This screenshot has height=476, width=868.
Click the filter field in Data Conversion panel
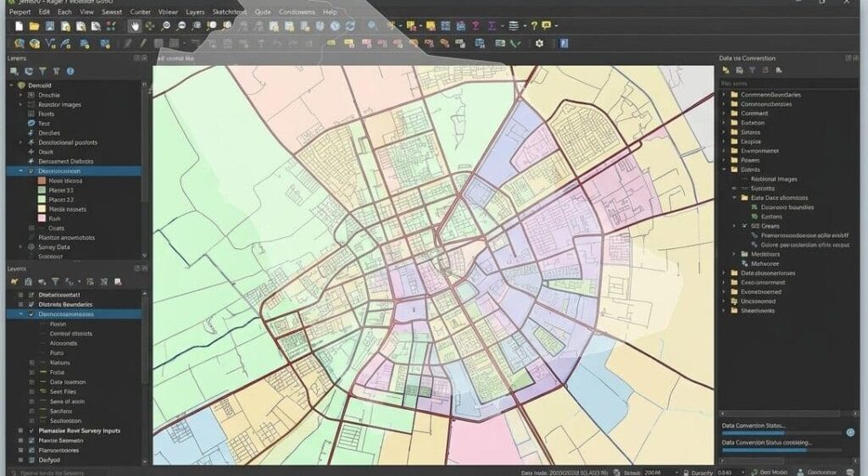[x=787, y=84]
